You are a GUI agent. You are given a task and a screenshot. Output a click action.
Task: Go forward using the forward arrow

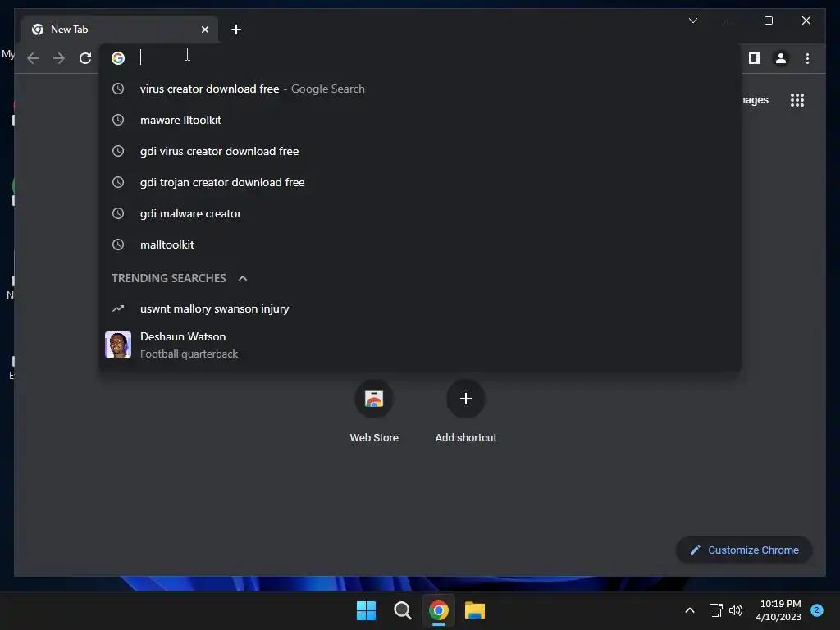coord(59,58)
